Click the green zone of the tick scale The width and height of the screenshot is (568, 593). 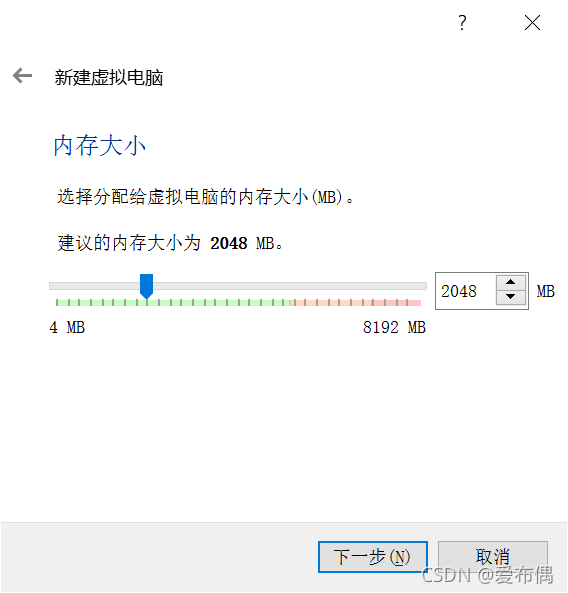172,303
